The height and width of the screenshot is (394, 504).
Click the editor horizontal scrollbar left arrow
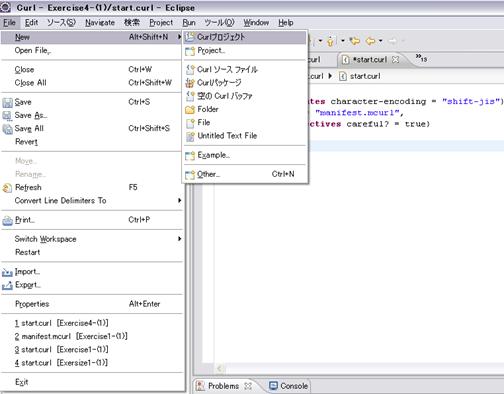pyautogui.click(x=219, y=369)
